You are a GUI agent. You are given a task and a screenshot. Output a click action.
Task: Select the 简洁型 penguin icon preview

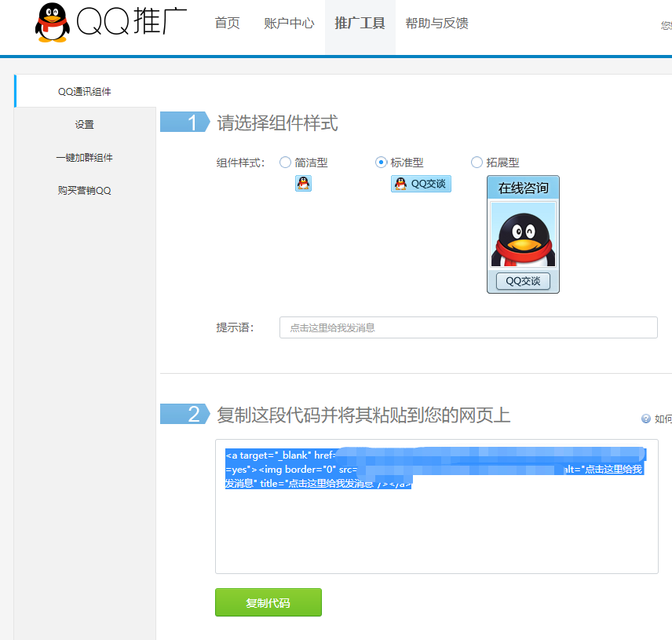coord(304,183)
